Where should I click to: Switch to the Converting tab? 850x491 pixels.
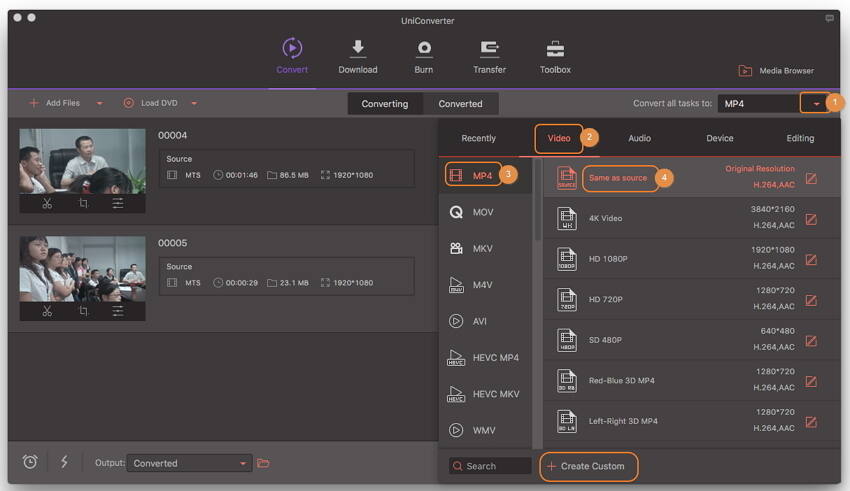(x=385, y=104)
